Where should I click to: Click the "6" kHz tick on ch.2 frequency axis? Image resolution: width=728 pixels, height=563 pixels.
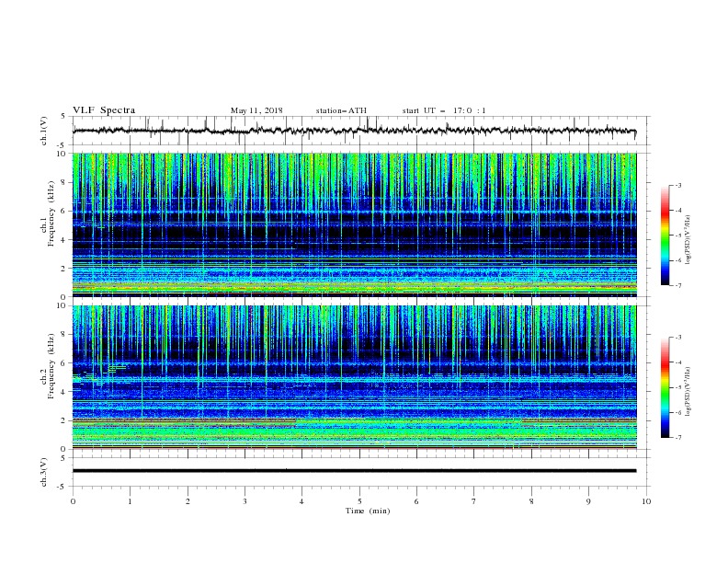pos(63,363)
